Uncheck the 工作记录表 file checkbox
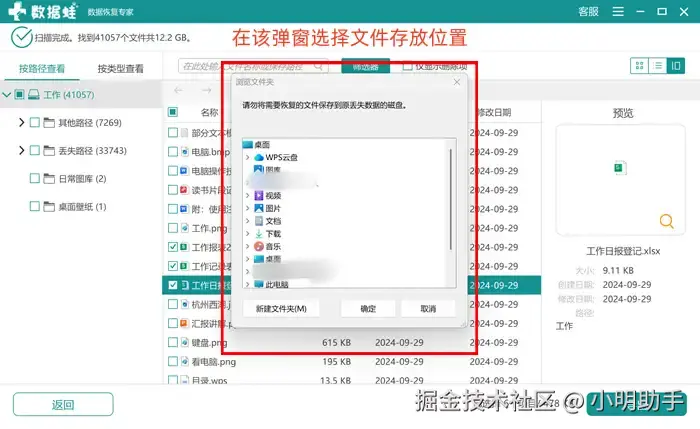Viewport: 700px width, 429px height. pyautogui.click(x=173, y=266)
